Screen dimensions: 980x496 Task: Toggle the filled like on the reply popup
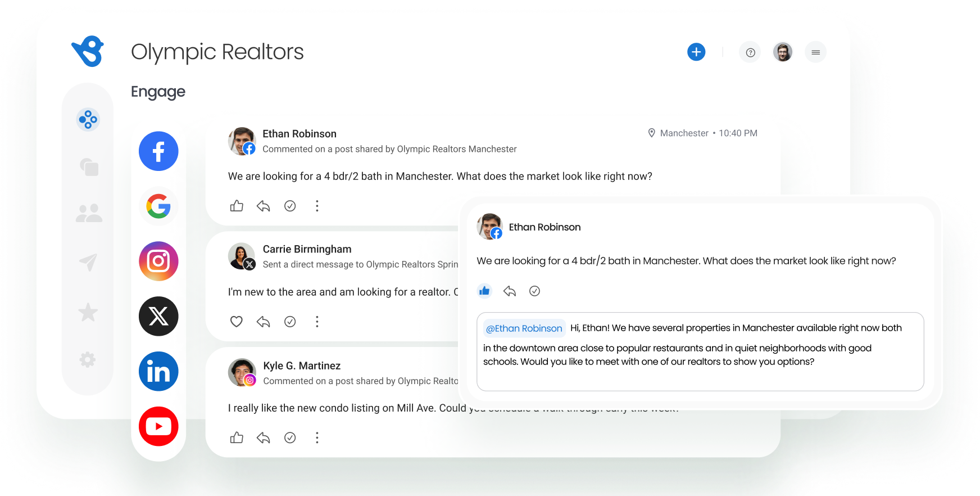(x=484, y=291)
